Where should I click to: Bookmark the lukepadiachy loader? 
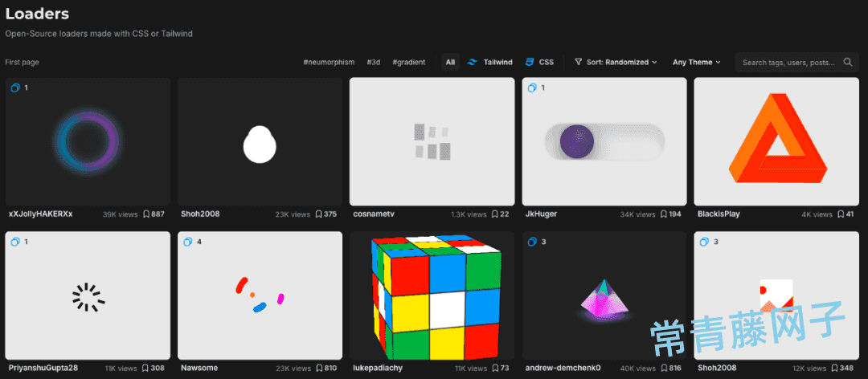click(x=495, y=368)
